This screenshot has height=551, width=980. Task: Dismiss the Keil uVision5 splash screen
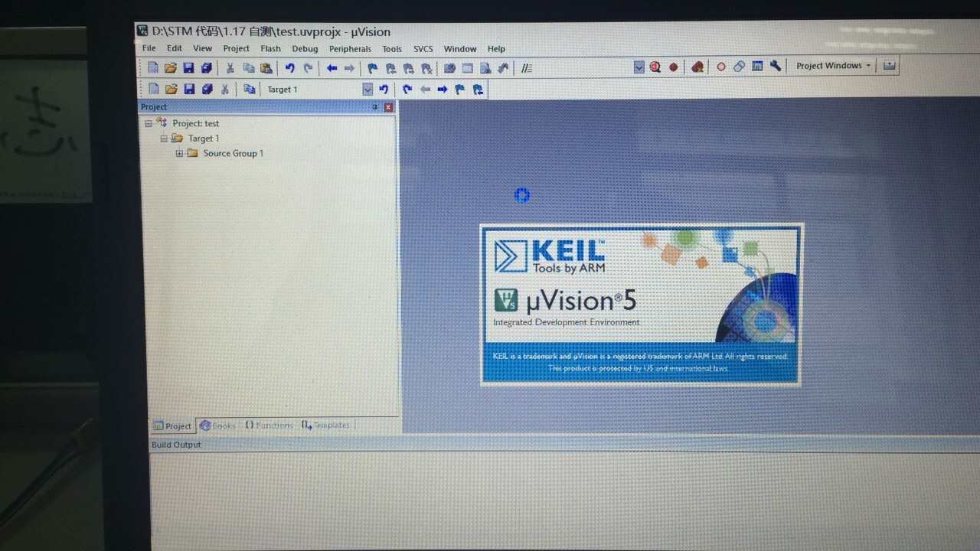click(640, 305)
